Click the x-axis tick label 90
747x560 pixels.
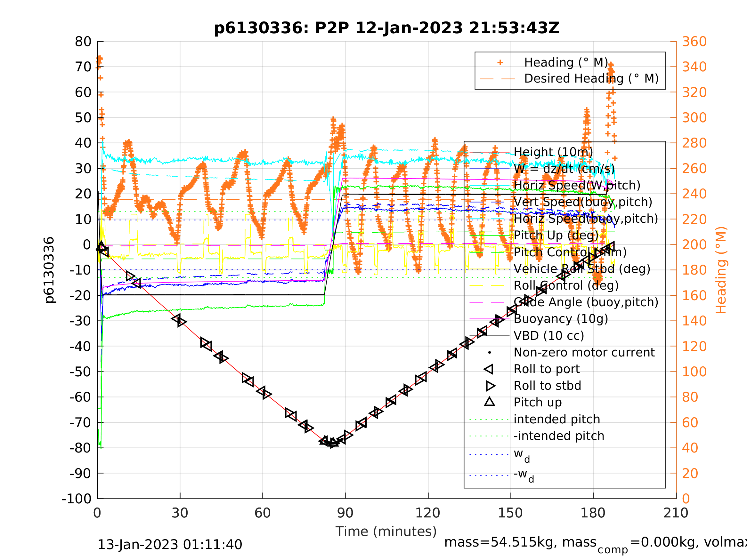pyautogui.click(x=345, y=513)
